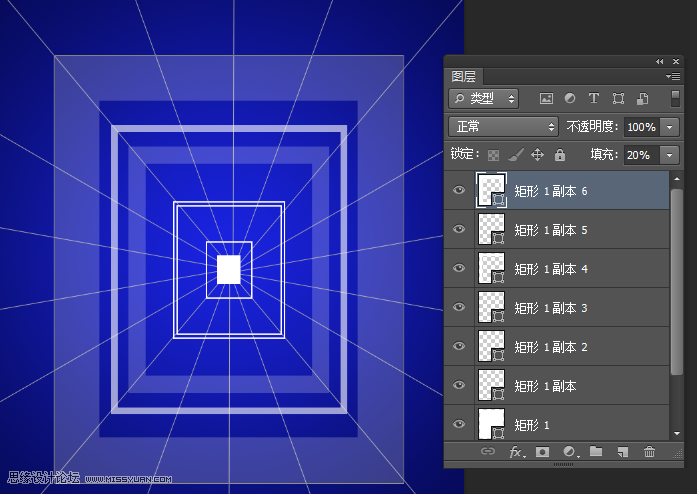697x494 pixels.
Task: Select layer name 矩形 1 副本 6
Action: 551,191
